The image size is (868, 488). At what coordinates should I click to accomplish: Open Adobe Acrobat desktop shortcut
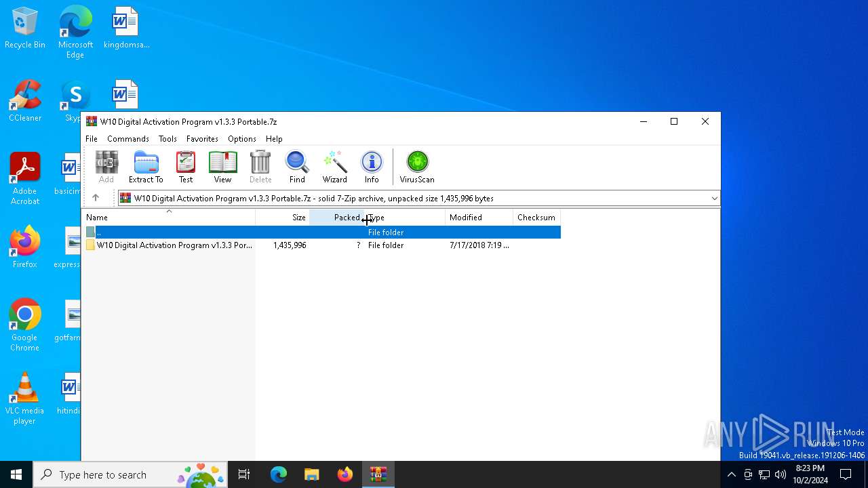tap(25, 179)
